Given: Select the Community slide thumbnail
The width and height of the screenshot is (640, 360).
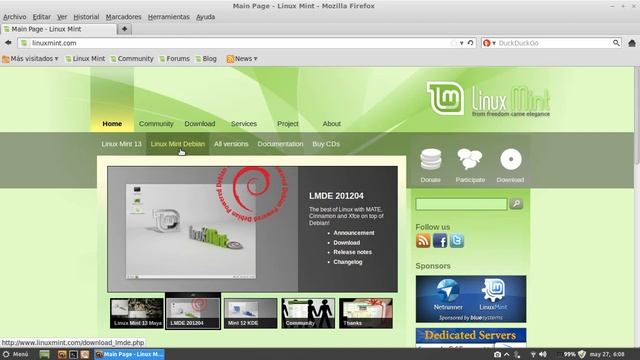Looking at the screenshot, I should click(x=308, y=313).
